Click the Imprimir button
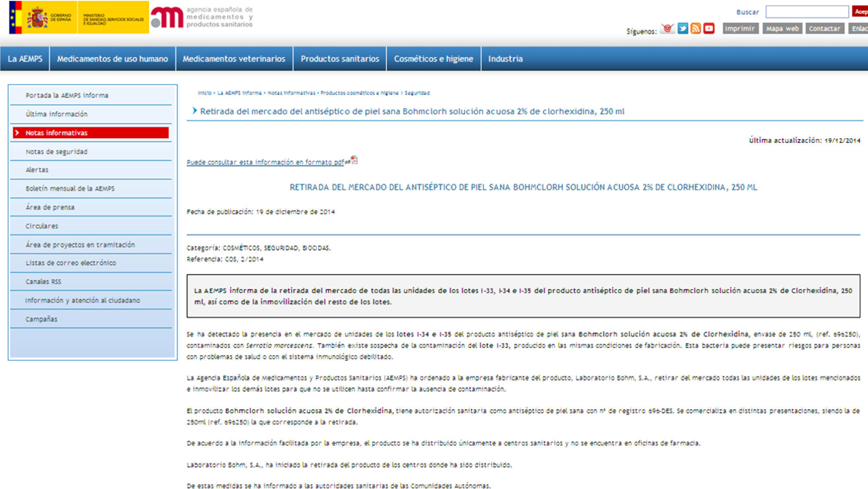Image resolution: width=868 pixels, height=489 pixels. click(740, 29)
